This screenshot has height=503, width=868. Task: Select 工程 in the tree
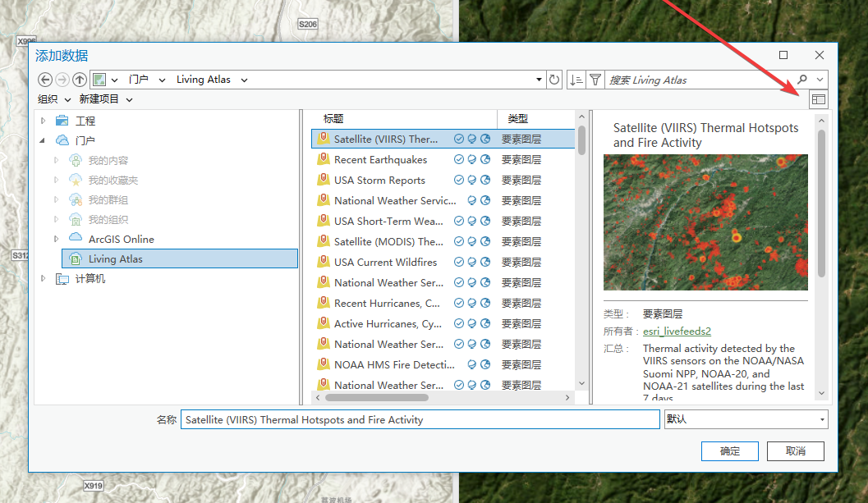click(85, 121)
